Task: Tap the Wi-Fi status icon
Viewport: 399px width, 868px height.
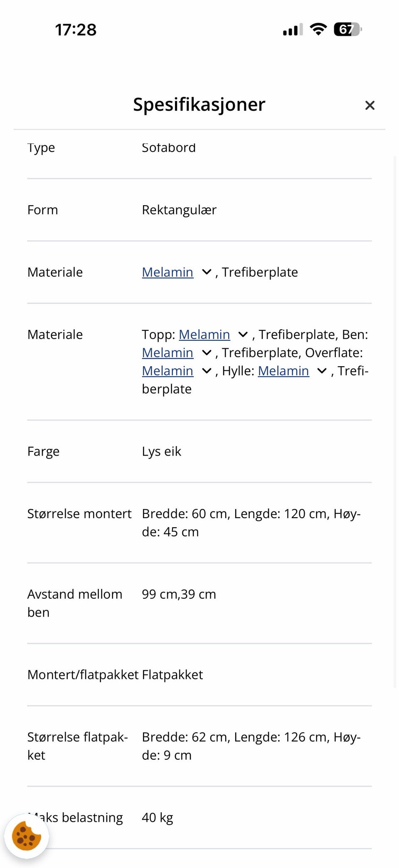Action: 318,29
